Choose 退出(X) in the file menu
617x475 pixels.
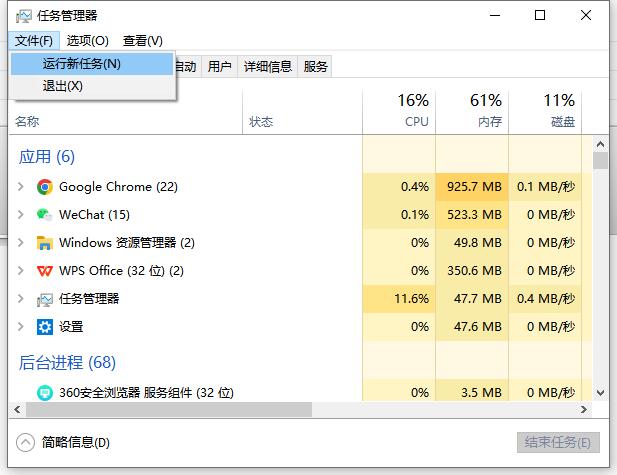point(63,86)
